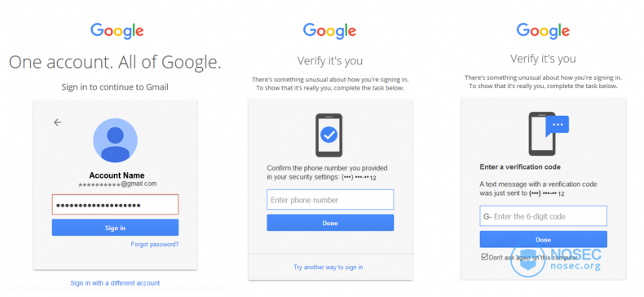Open the Forgot password? link

[155, 244]
